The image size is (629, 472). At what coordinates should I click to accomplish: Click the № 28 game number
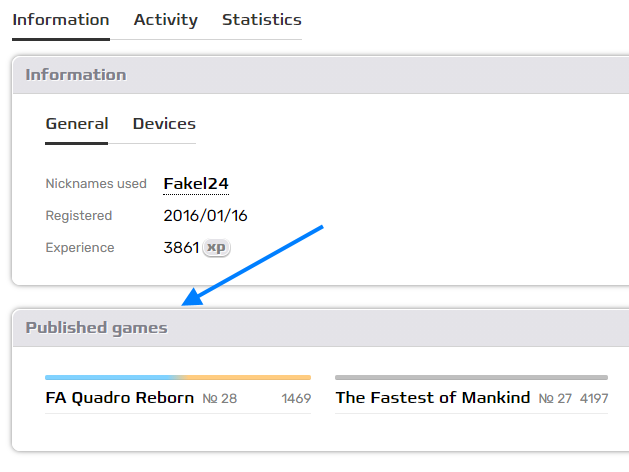220,399
